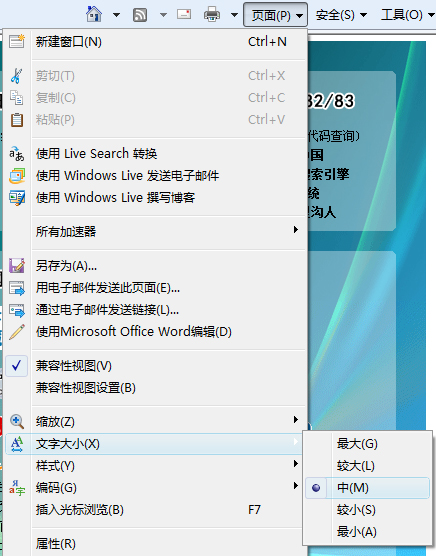Click the Print icon in toolbar
Screen dimensions: 436x556
pyautogui.click(x=212, y=15)
